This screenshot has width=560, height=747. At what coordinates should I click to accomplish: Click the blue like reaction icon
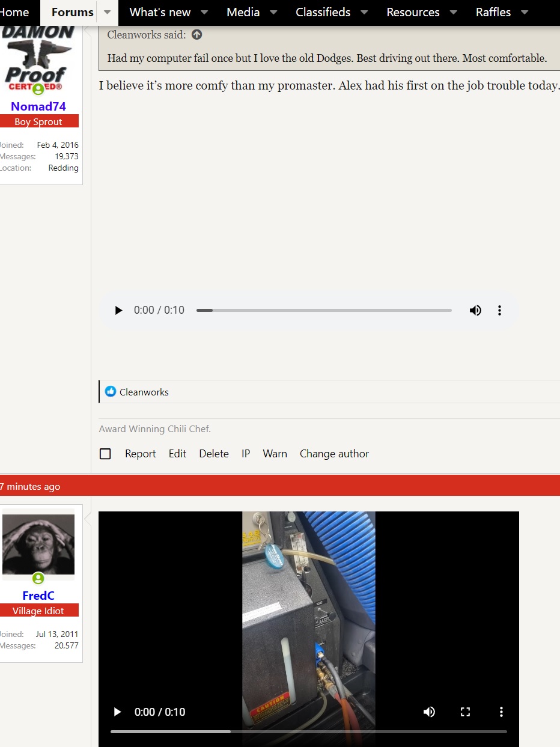111,392
